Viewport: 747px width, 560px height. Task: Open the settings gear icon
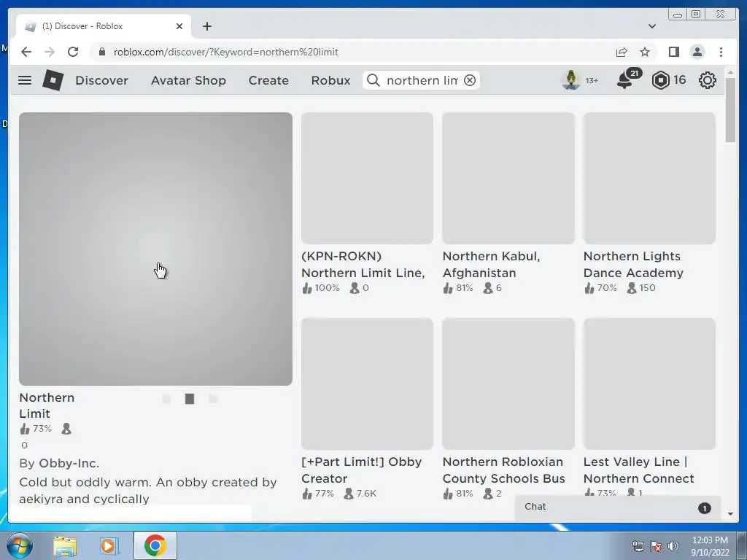[708, 80]
